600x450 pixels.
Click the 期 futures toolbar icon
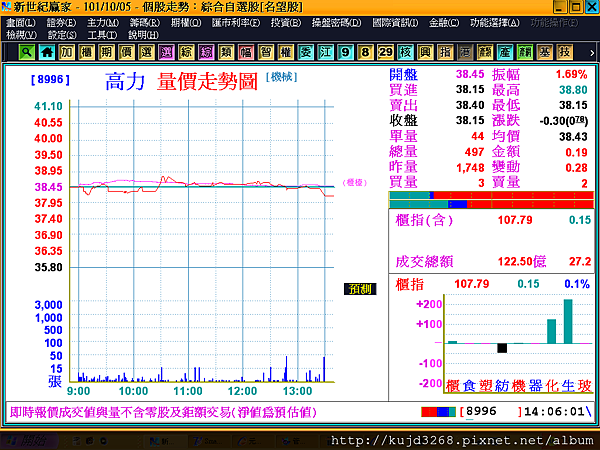click(x=107, y=52)
